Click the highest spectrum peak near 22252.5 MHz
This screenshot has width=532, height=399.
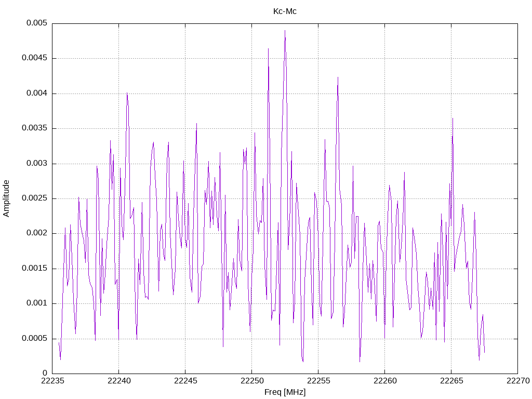[285, 31]
